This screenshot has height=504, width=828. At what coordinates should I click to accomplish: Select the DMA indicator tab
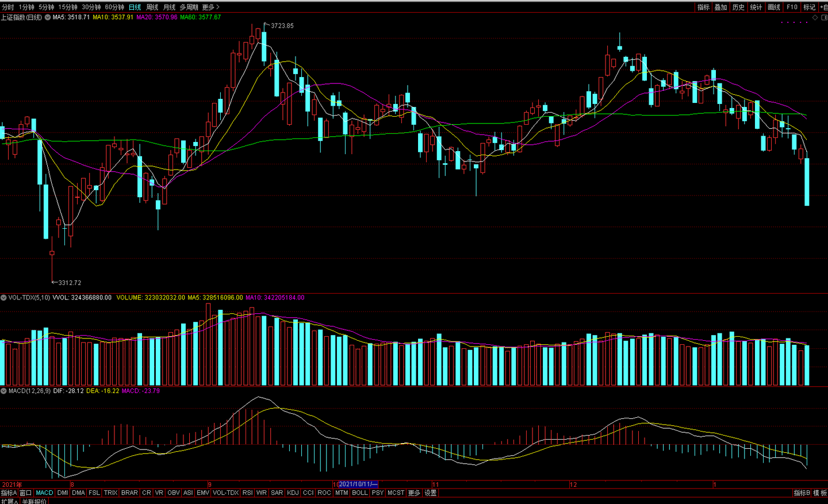[79, 493]
